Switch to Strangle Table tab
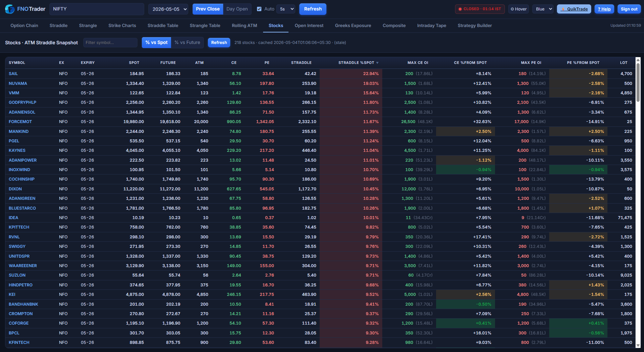644x352 pixels. [x=205, y=26]
